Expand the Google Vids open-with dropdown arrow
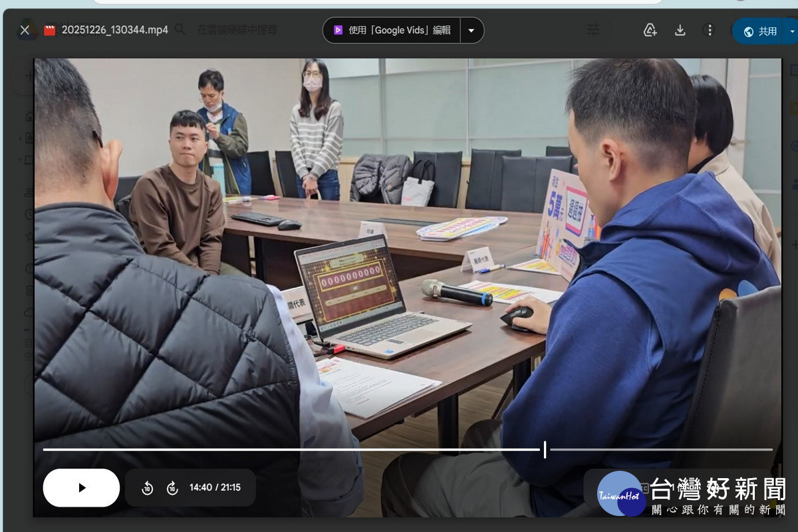The height and width of the screenshot is (532, 798). tap(471, 30)
